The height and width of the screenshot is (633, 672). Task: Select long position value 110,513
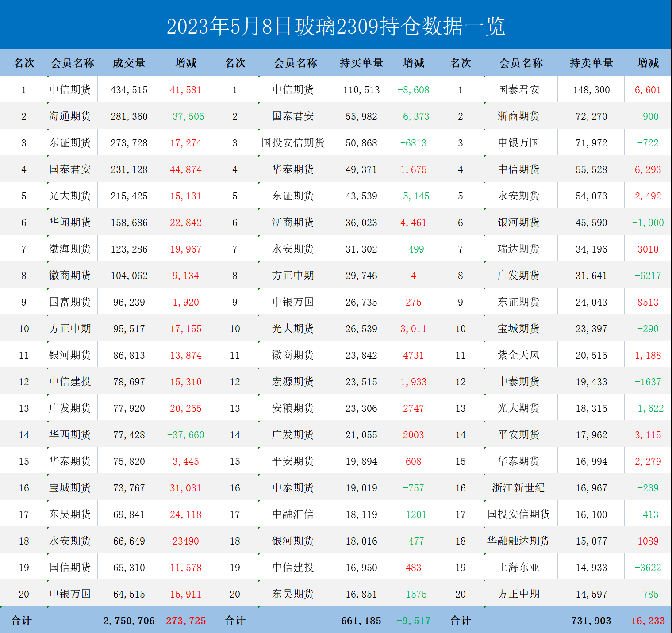pyautogui.click(x=361, y=90)
